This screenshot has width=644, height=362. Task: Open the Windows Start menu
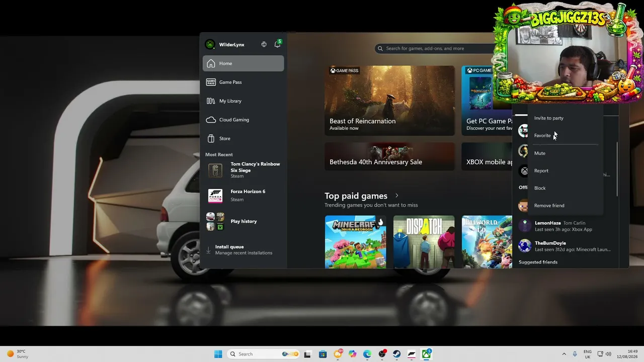click(218, 354)
